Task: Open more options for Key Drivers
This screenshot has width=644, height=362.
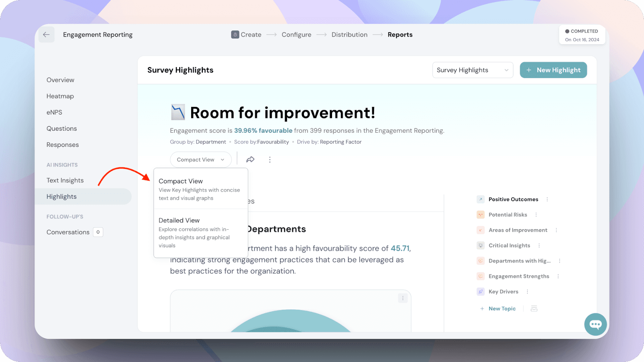Action: pos(527,292)
